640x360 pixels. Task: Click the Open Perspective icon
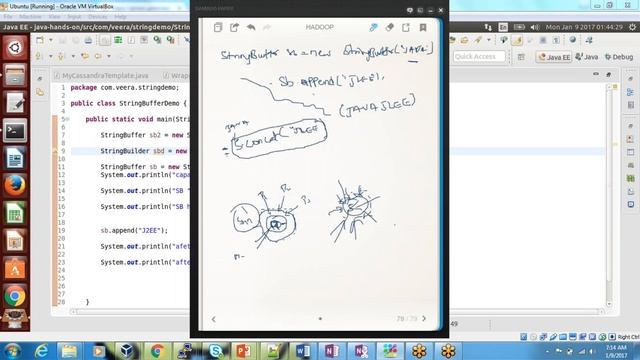(521, 57)
